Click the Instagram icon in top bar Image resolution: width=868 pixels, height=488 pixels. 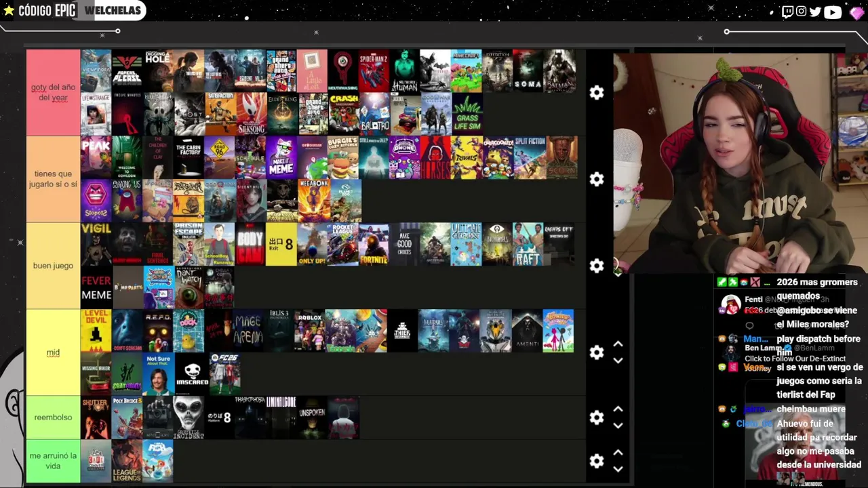click(801, 12)
